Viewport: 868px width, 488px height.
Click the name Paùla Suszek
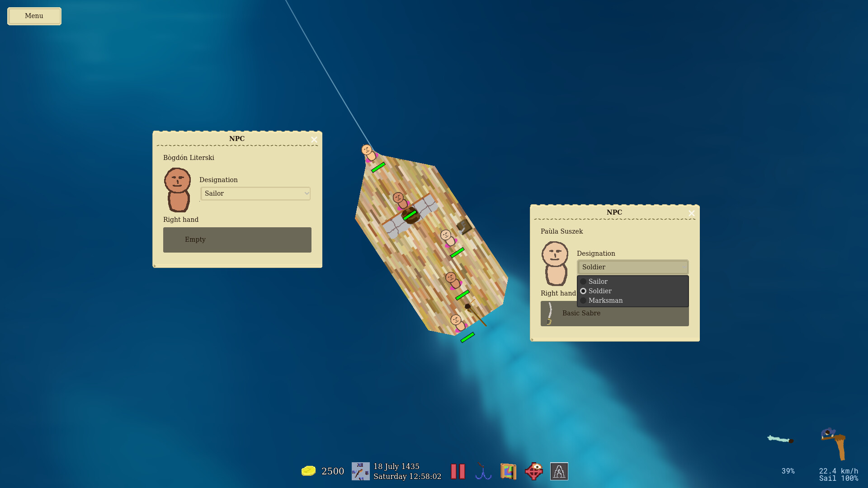coord(561,231)
